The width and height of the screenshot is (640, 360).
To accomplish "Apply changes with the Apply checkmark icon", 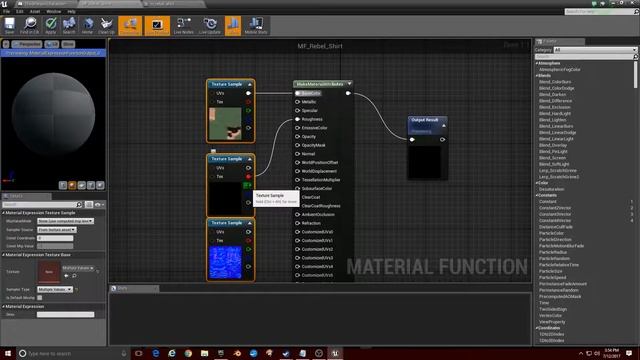I will (51, 26).
